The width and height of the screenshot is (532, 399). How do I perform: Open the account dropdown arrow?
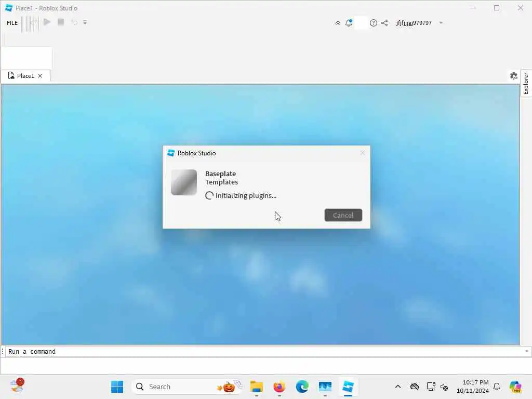tap(441, 23)
